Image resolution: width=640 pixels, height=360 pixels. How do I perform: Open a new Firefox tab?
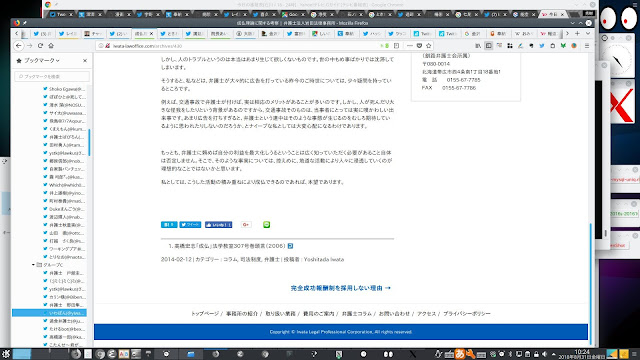tap(577, 33)
